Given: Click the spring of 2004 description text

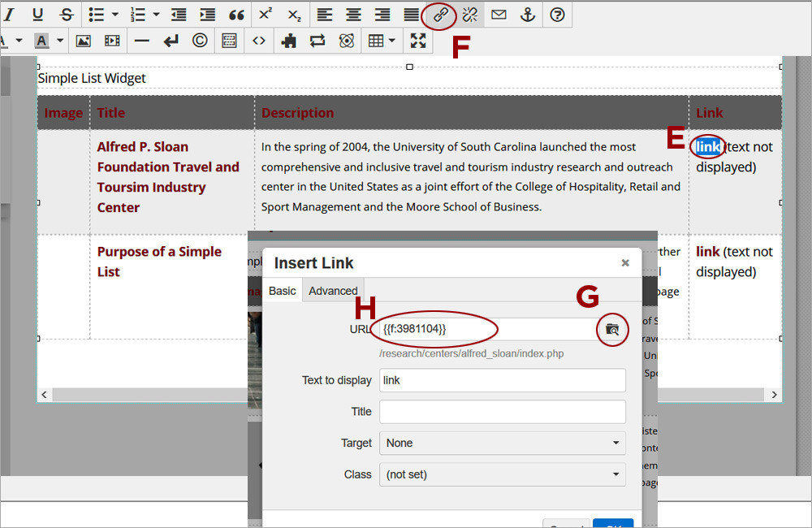Looking at the screenshot, I should pos(471,177).
